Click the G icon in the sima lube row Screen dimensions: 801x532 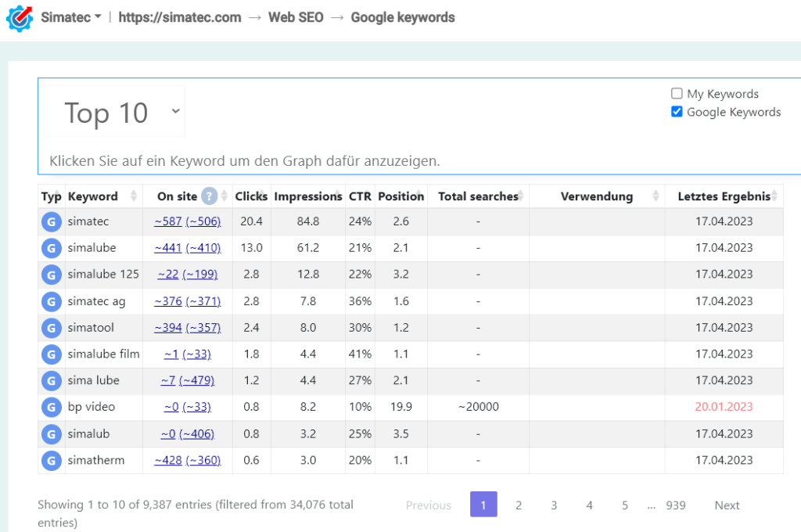point(52,381)
